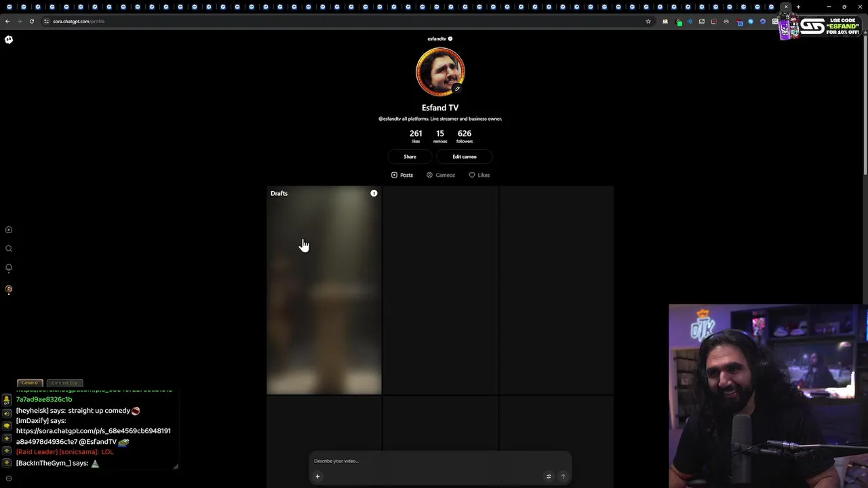Click the info badge on Drafts tile
Screen dimensions: 868x488
click(x=374, y=193)
